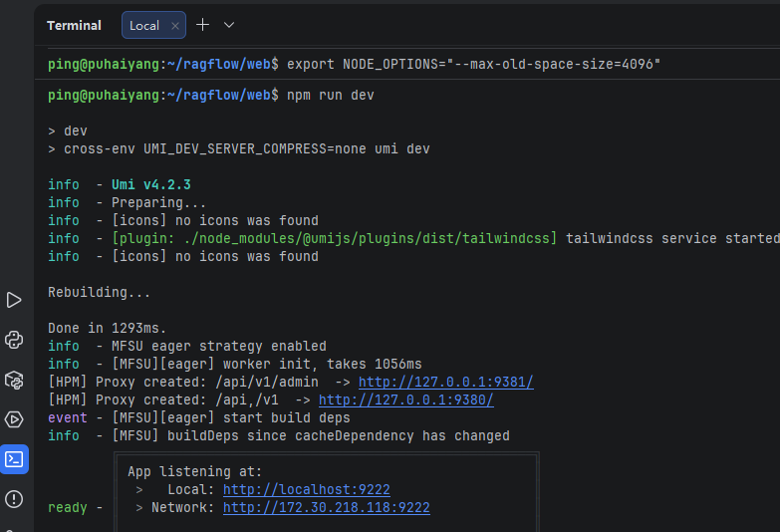Switch to the Local terminal tab
Screen dimensions: 780x532
[x=153, y=25]
